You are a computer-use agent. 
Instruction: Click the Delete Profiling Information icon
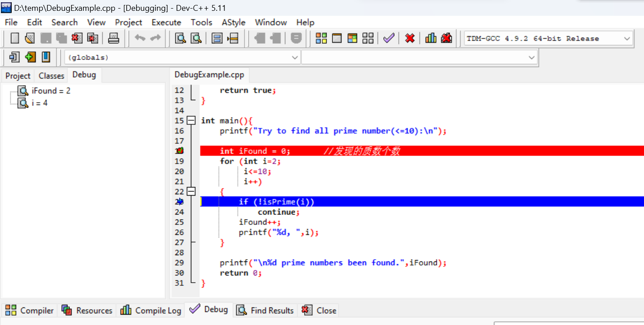point(446,38)
